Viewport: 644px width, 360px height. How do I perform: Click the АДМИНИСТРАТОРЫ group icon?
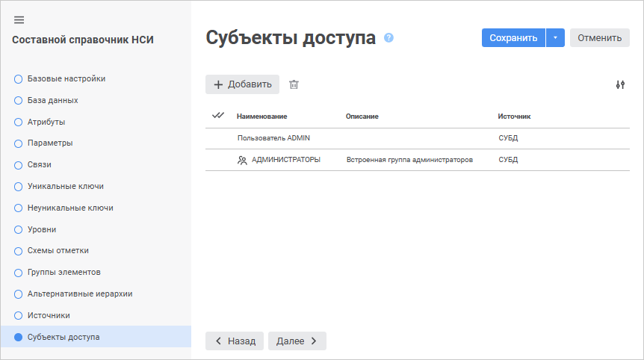coord(242,160)
